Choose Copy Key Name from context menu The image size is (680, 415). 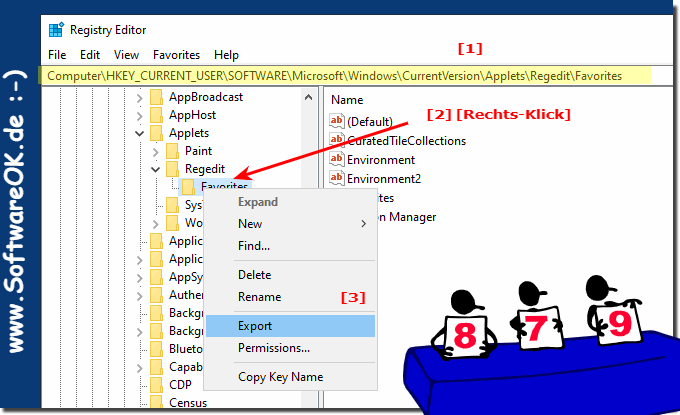pos(290,377)
